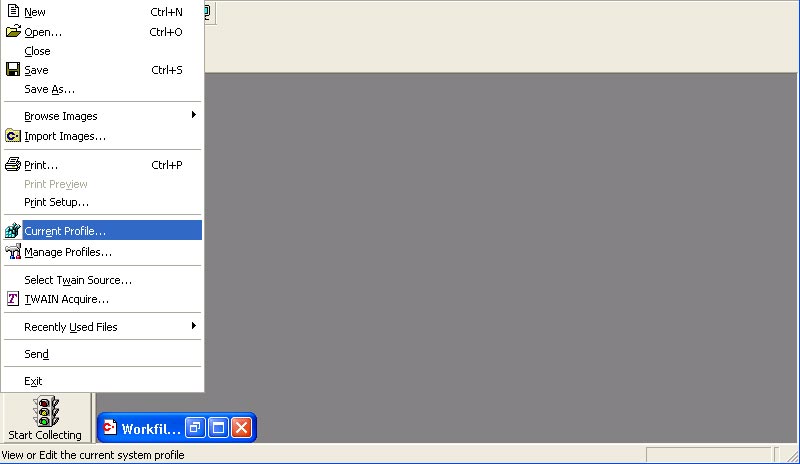Click the Save floppy disk icon
800x464 pixels.
(13, 69)
